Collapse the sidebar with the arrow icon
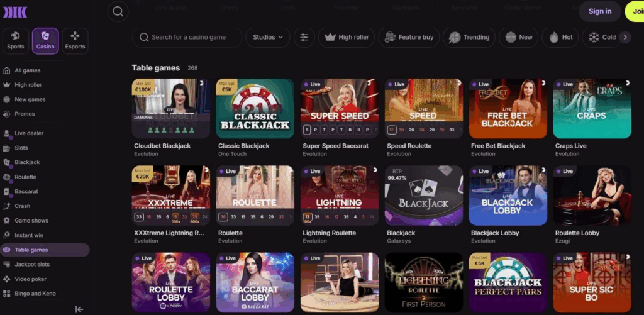644x315 pixels. pos(80,309)
